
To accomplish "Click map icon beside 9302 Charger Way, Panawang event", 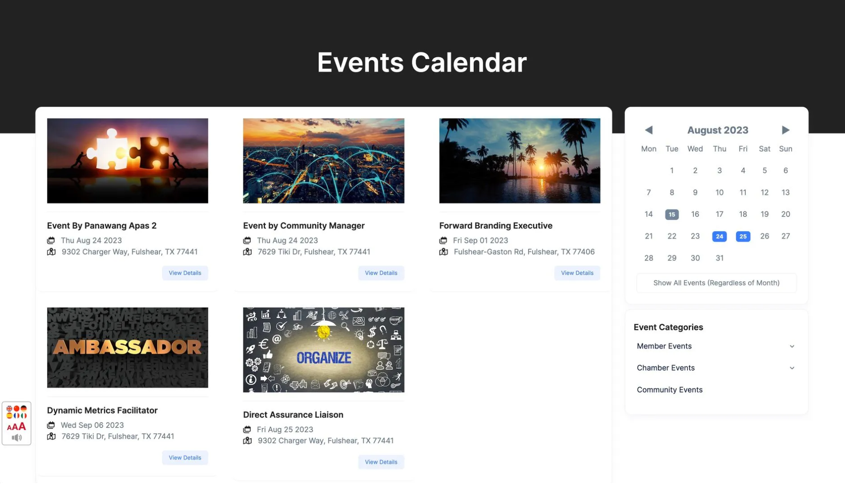I will point(51,252).
